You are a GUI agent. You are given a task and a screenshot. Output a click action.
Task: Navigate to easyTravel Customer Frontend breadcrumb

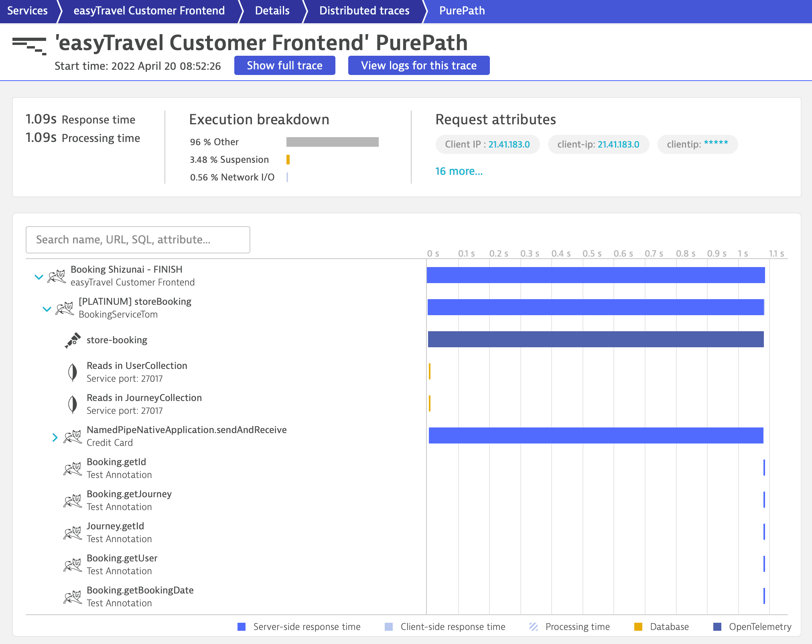149,11
